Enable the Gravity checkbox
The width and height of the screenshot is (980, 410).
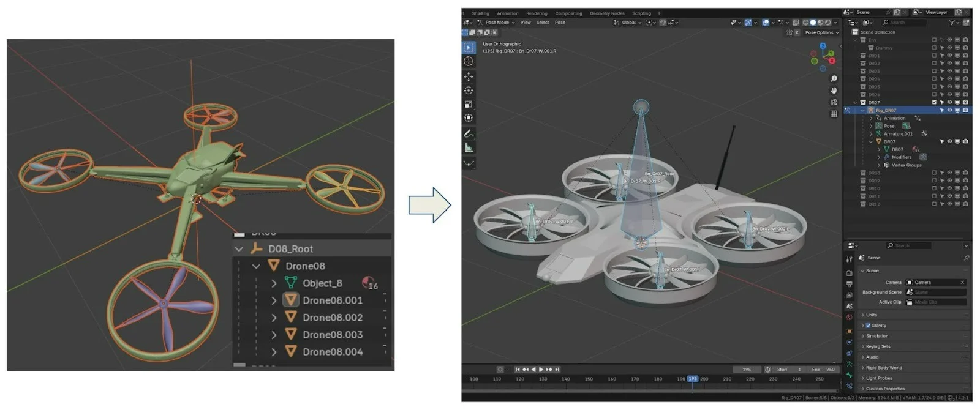point(868,326)
